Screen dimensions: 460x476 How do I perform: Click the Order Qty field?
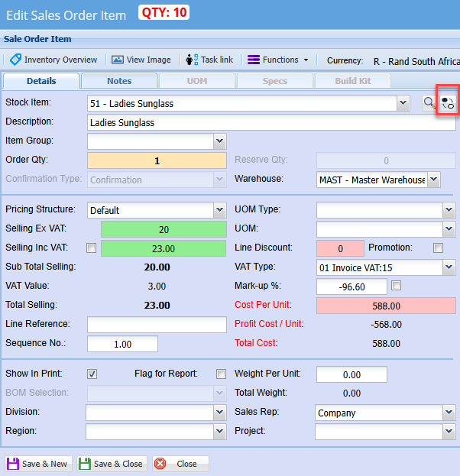[x=157, y=160]
